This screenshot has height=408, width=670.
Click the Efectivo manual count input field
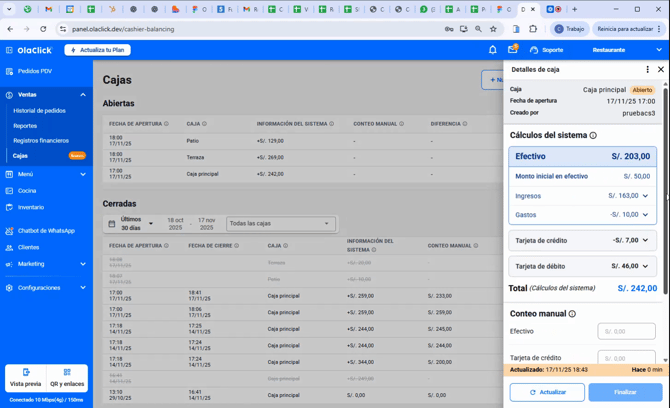point(626,331)
